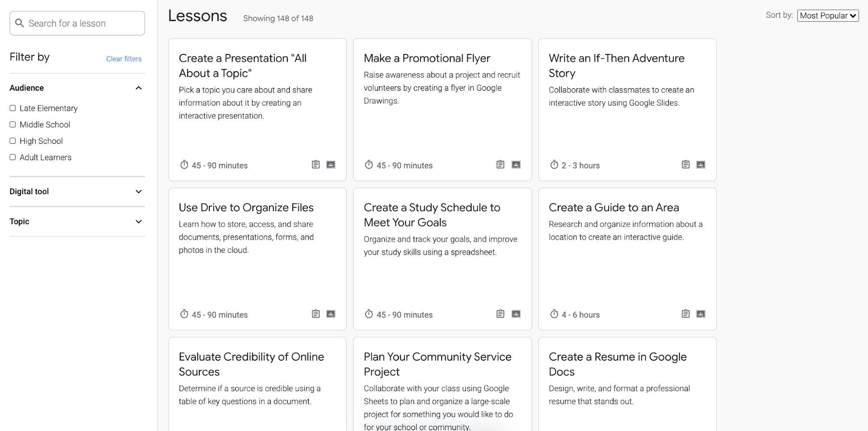Click the '2 - 3 hours' duration text
Image resolution: width=868 pixels, height=431 pixels.
(x=581, y=166)
